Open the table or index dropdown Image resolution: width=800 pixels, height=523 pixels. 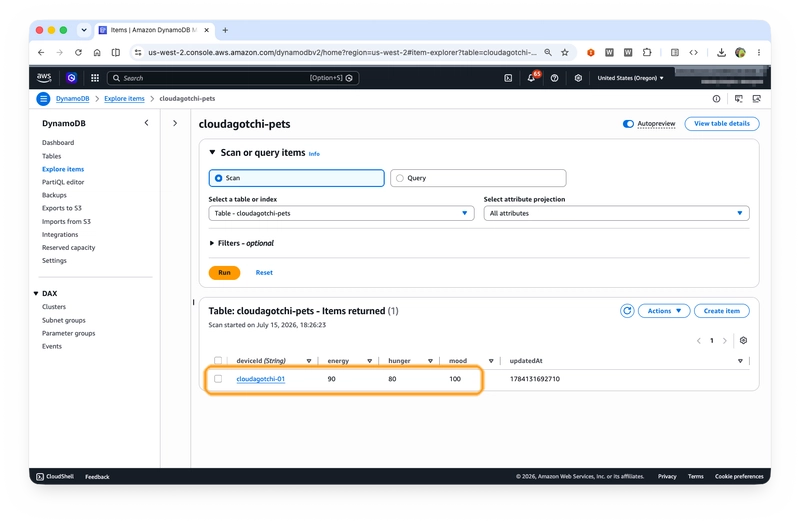click(x=341, y=213)
